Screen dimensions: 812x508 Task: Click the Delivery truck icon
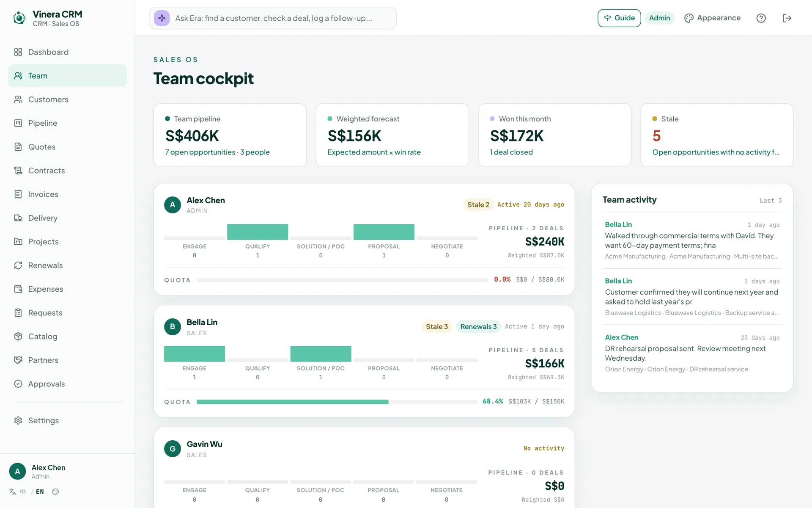pyautogui.click(x=18, y=218)
